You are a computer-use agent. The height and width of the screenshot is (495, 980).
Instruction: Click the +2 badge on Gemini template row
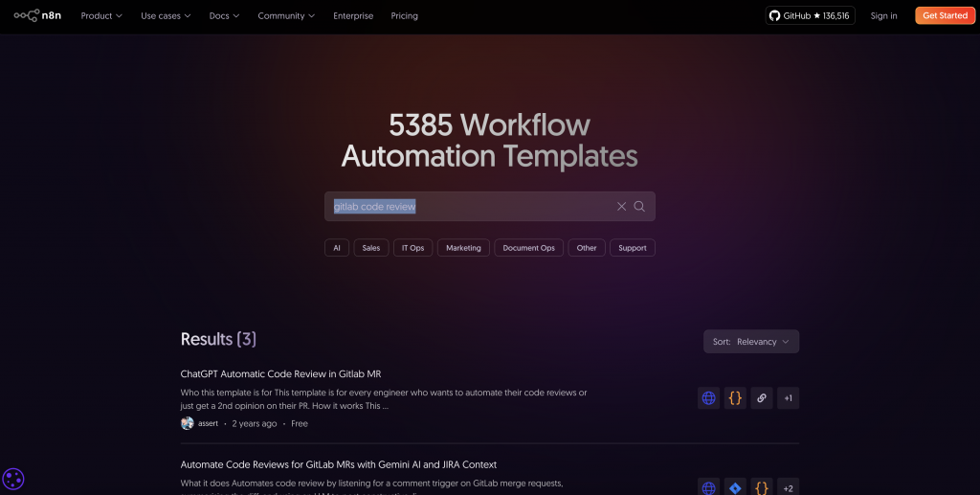789,488
